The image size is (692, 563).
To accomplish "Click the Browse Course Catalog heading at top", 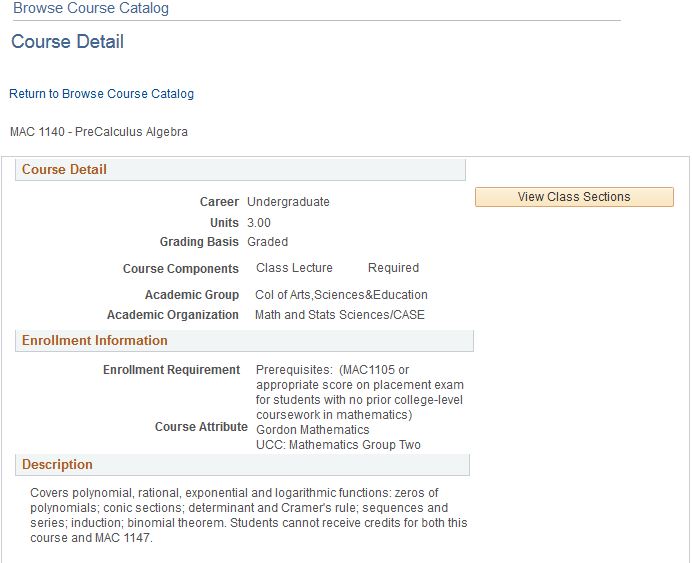I will (91, 9).
